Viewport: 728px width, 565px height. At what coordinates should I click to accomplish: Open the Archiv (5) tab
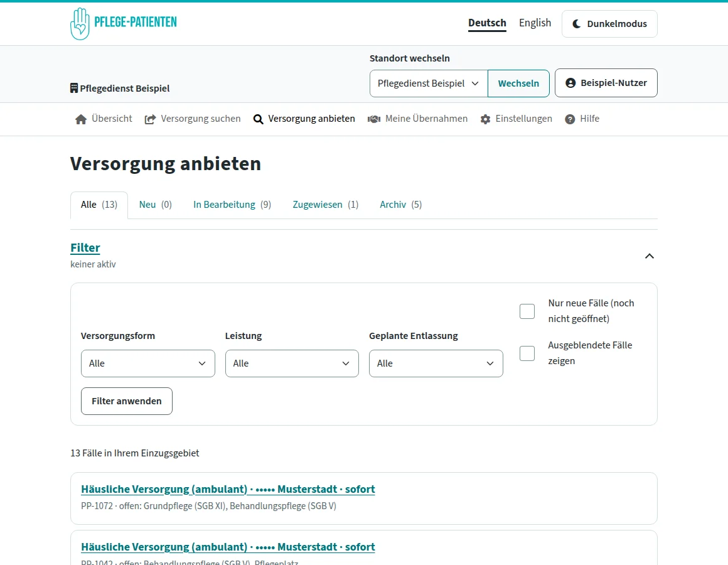pyautogui.click(x=400, y=205)
